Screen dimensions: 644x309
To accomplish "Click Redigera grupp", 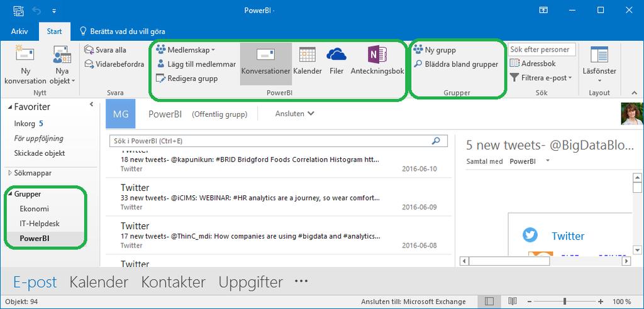I will [x=187, y=78].
